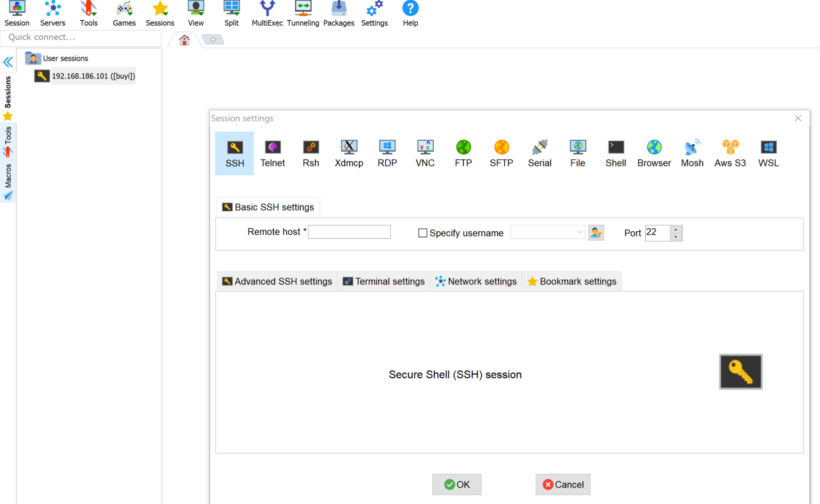The width and height of the screenshot is (820, 504).
Task: Open the Tunneling tool
Action: point(303,13)
